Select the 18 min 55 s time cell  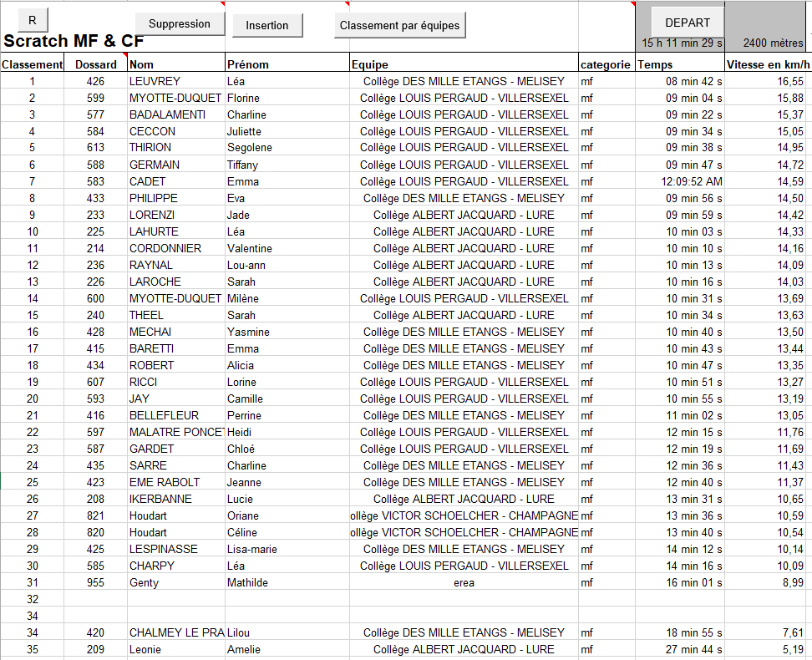coord(680,632)
